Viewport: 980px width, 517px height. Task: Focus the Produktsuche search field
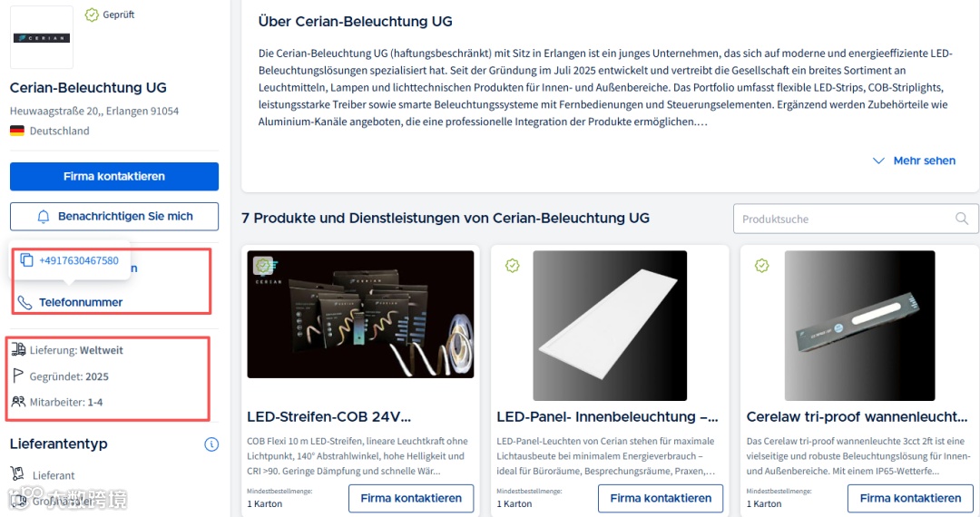856,219
